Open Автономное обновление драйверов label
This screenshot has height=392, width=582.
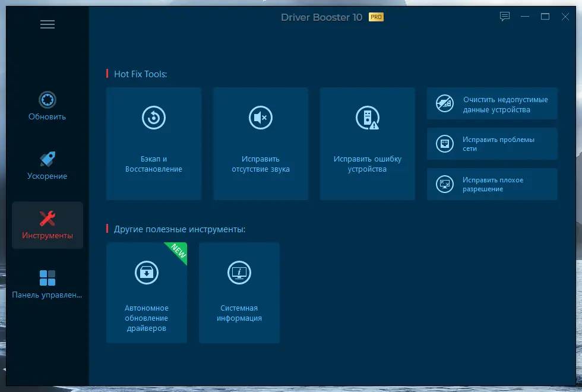[x=147, y=318]
